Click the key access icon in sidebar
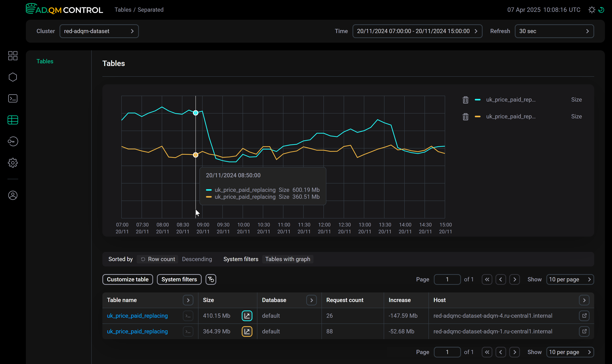The width and height of the screenshot is (612, 364). (13, 142)
